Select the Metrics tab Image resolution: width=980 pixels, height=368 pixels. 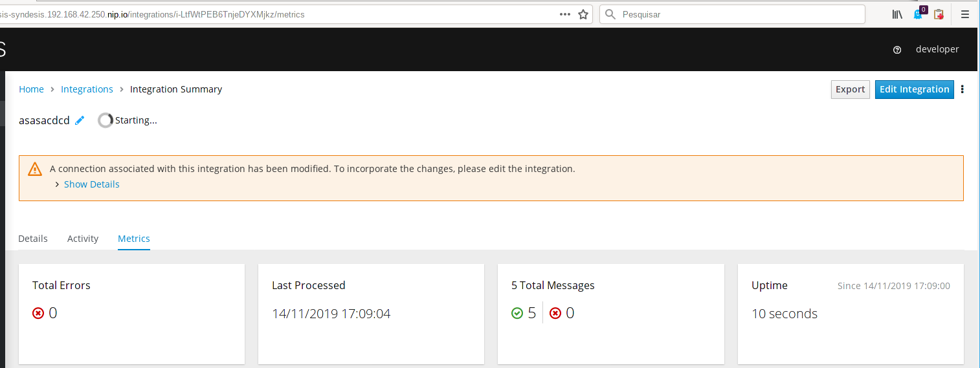point(134,239)
